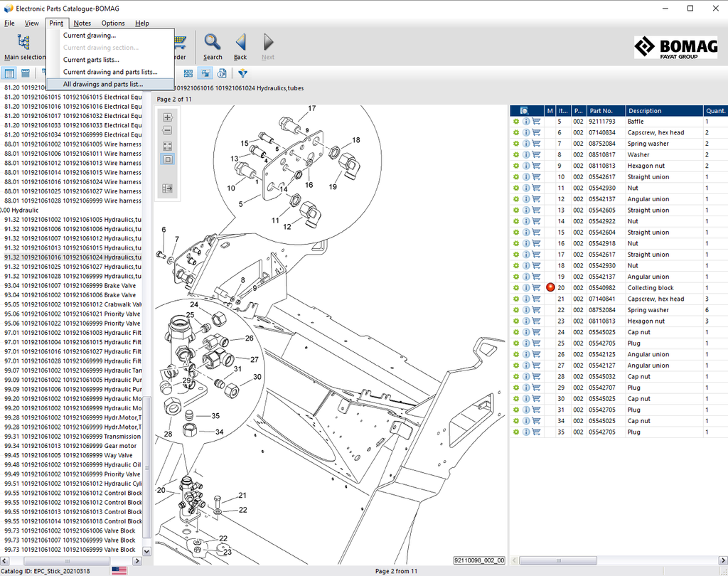The height and width of the screenshot is (576, 728).
Task: Open the Options menu
Action: tap(113, 23)
